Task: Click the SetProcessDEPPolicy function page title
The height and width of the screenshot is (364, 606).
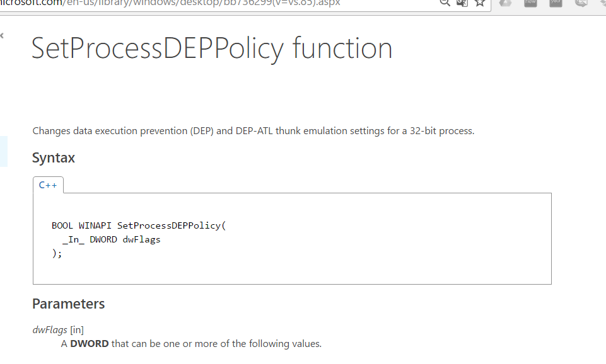Action: tap(212, 48)
